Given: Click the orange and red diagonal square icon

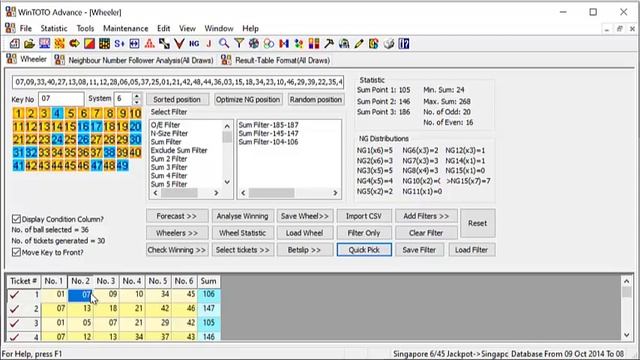Looking at the screenshot, I should click(89, 44).
